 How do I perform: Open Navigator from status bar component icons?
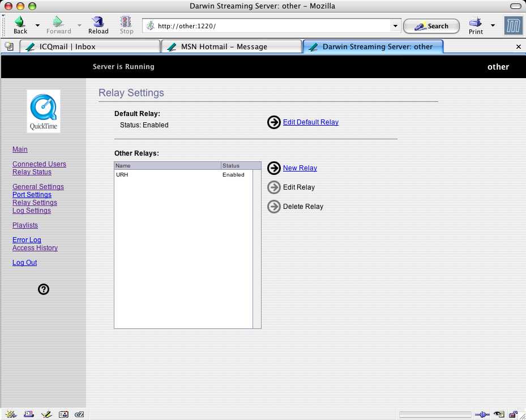tap(11, 414)
